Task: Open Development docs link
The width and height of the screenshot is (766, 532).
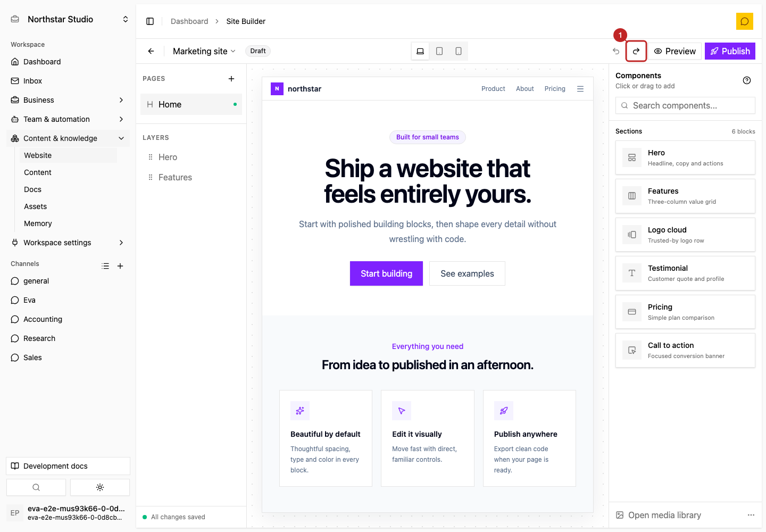Action: click(x=68, y=466)
